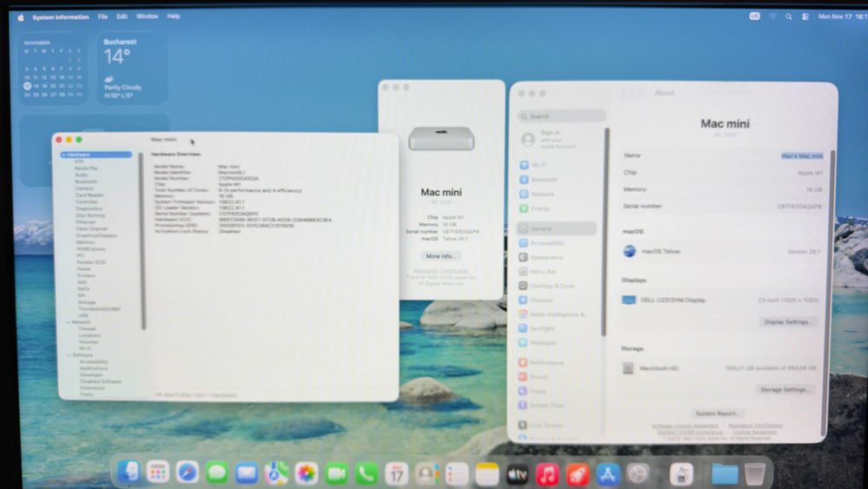This screenshot has width=868, height=489.
Task: Click the macOS Tahoe version row
Action: (x=721, y=251)
